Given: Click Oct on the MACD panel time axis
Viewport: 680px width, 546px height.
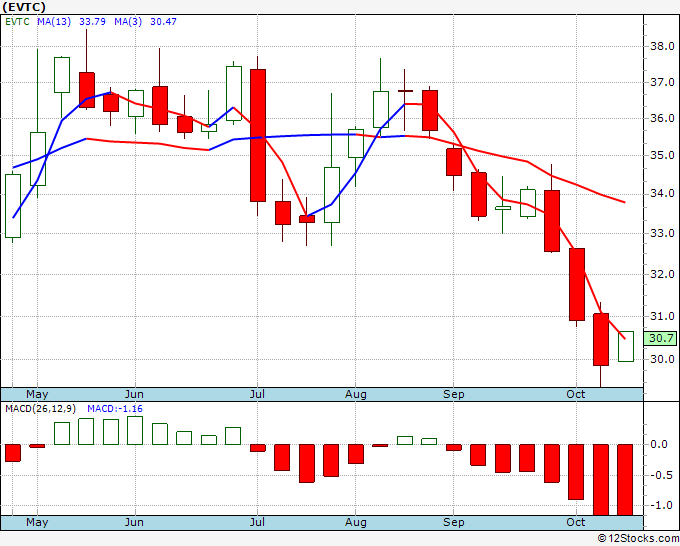Looking at the screenshot, I should (x=576, y=522).
